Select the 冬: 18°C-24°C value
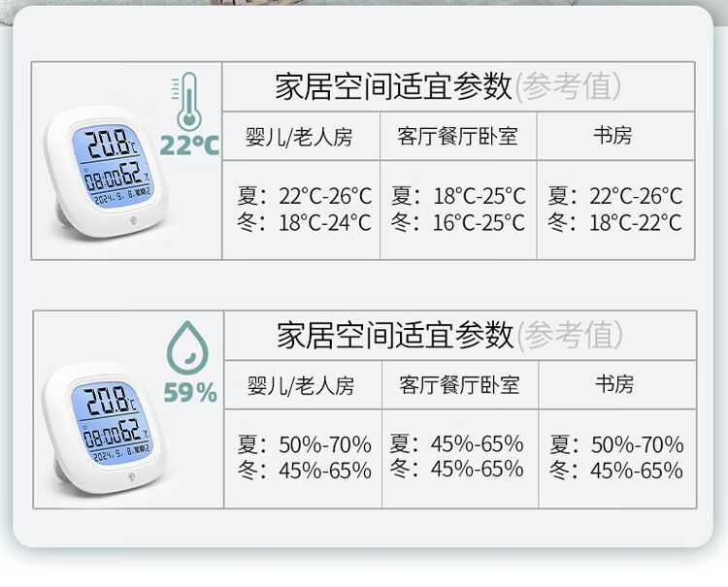Image resolution: width=728 pixels, height=587 pixels. coord(304,223)
